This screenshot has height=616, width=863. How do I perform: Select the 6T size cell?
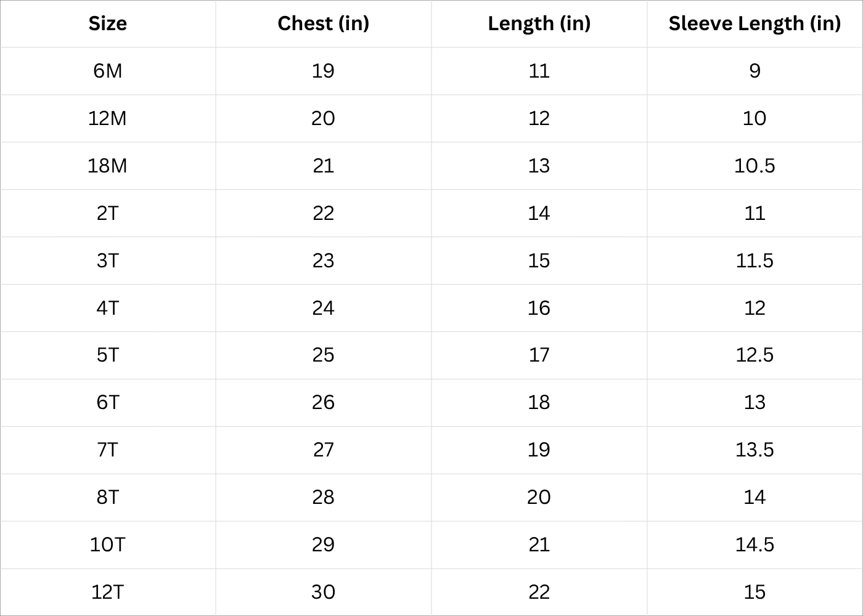[x=108, y=402]
